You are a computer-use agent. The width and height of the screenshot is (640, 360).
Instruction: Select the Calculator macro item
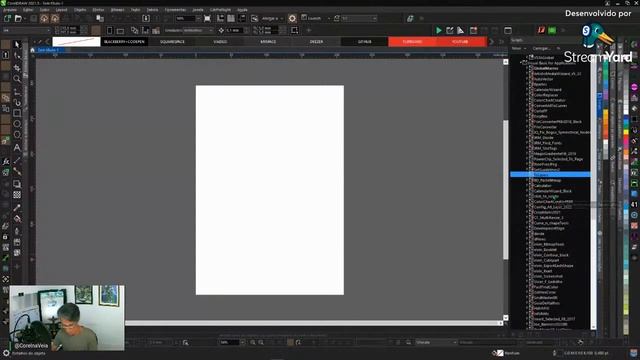click(x=542, y=185)
